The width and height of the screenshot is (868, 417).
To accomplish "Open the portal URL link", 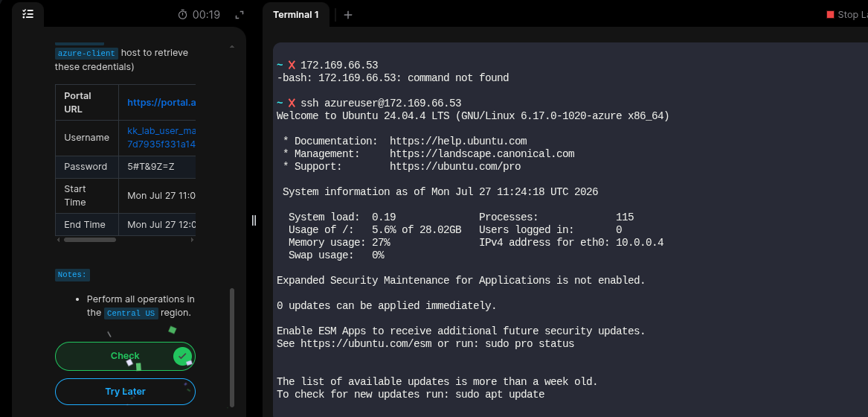I will [161, 103].
